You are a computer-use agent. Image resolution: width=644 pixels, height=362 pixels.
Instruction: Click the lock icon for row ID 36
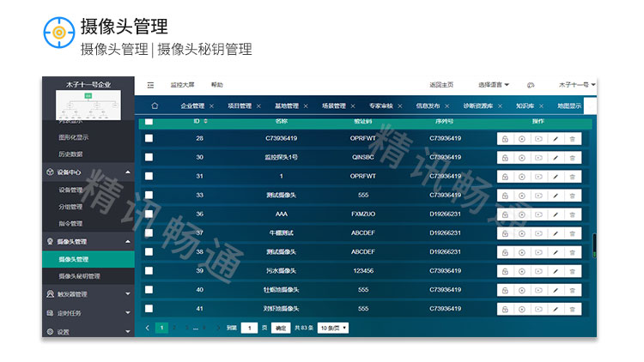point(505,214)
